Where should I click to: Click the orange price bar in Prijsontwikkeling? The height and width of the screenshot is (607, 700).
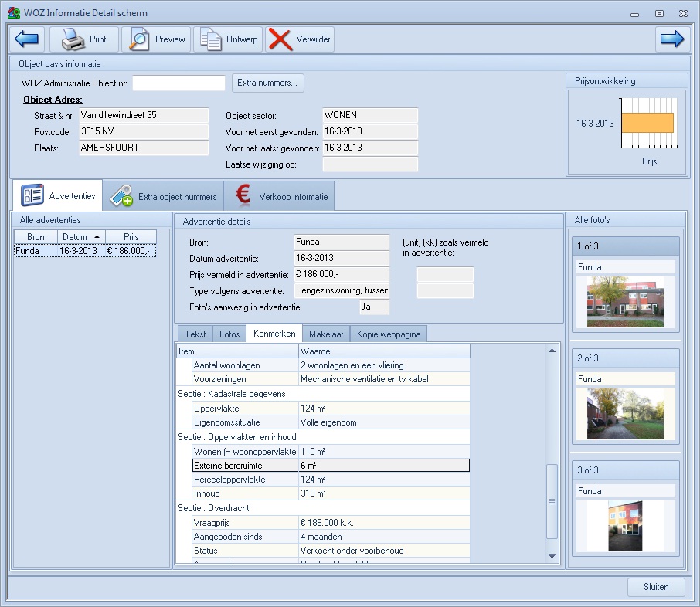tap(647, 123)
